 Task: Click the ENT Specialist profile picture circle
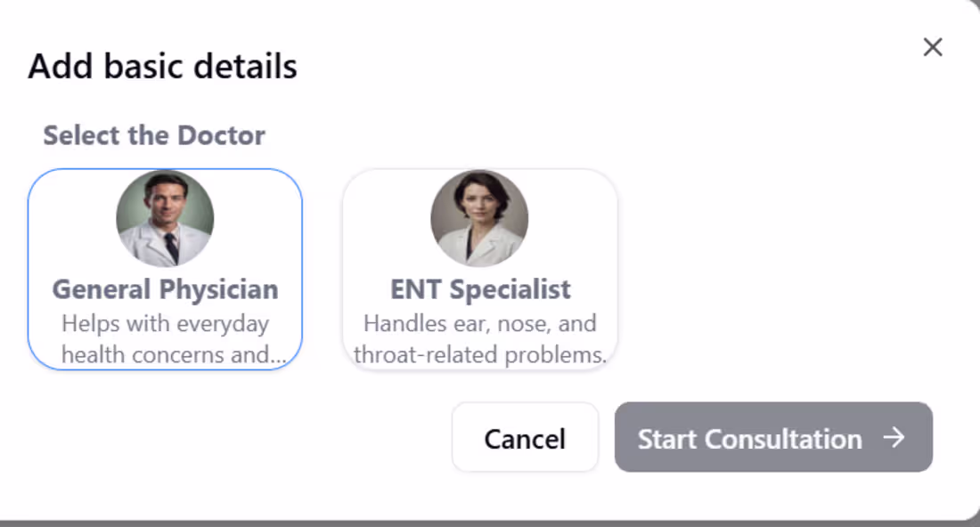[479, 217]
